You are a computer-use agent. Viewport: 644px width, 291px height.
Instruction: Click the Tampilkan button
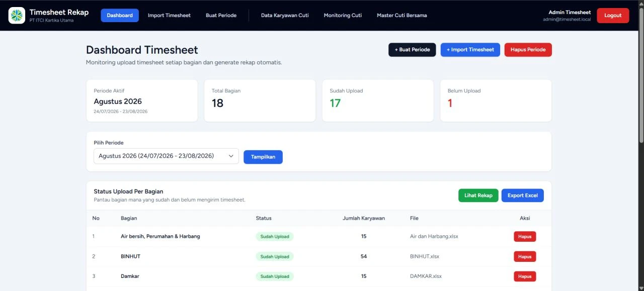point(263,157)
